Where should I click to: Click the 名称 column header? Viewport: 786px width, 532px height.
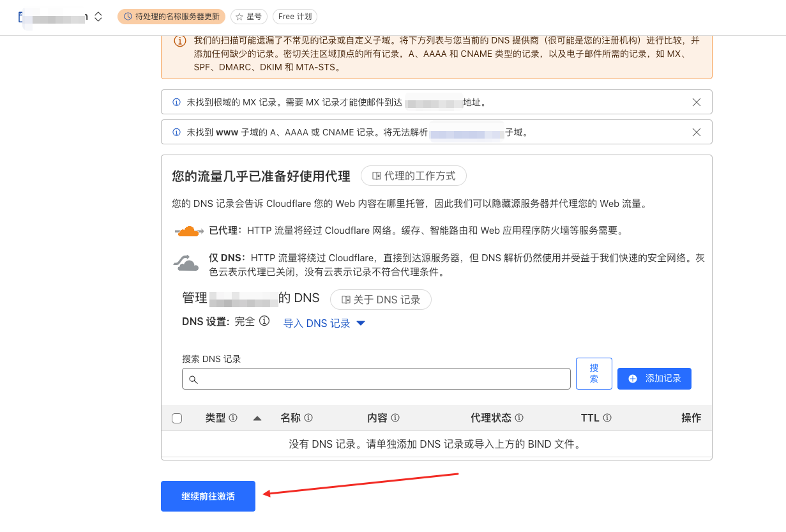tap(291, 418)
